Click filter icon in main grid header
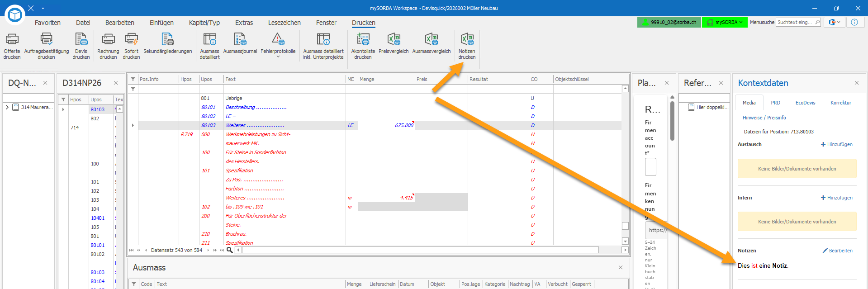The height and width of the screenshot is (289, 868). pos(133,79)
